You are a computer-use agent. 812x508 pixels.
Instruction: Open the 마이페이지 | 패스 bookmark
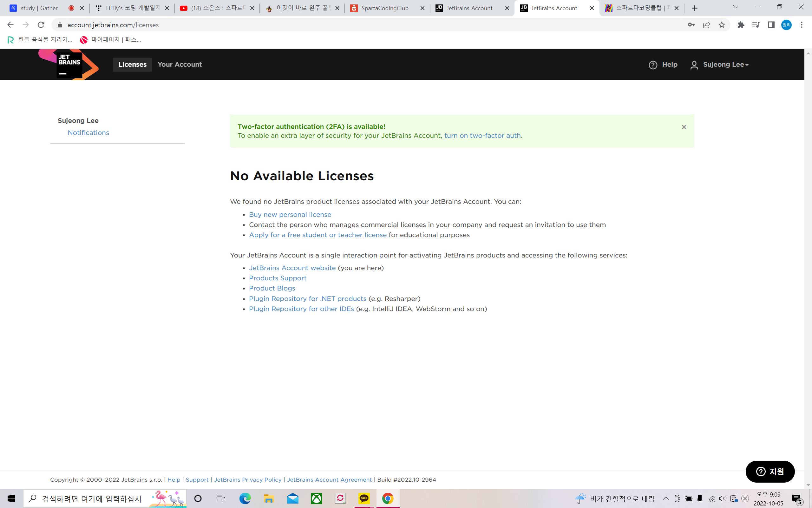110,40
